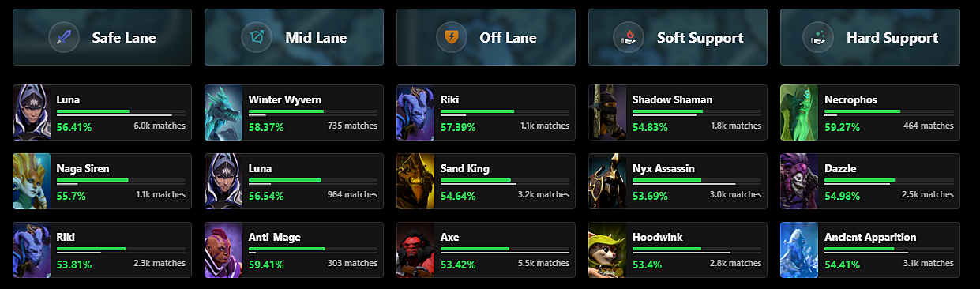Select the Axe hero portrait
The height and width of the screenshot is (289, 980).
(x=416, y=250)
